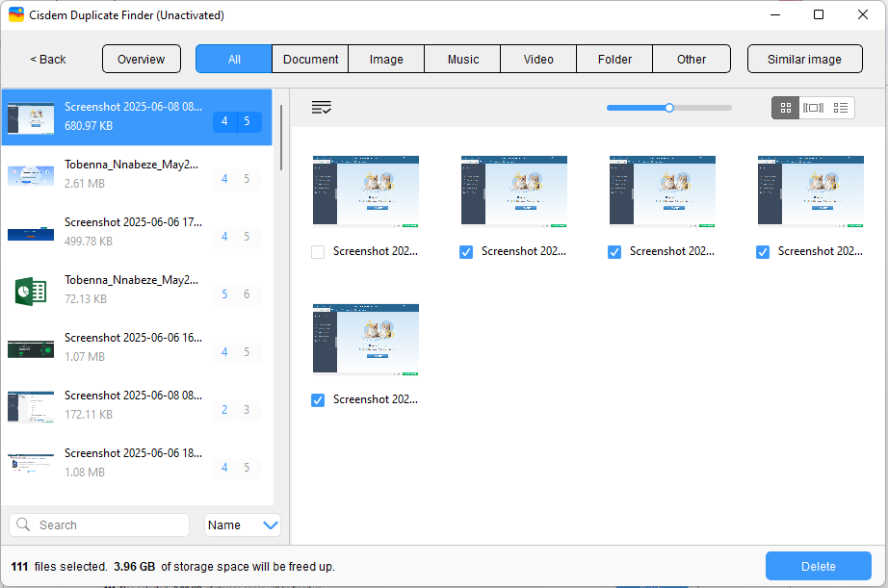Click in the Search input field
The height and width of the screenshot is (588, 888).
(x=99, y=525)
